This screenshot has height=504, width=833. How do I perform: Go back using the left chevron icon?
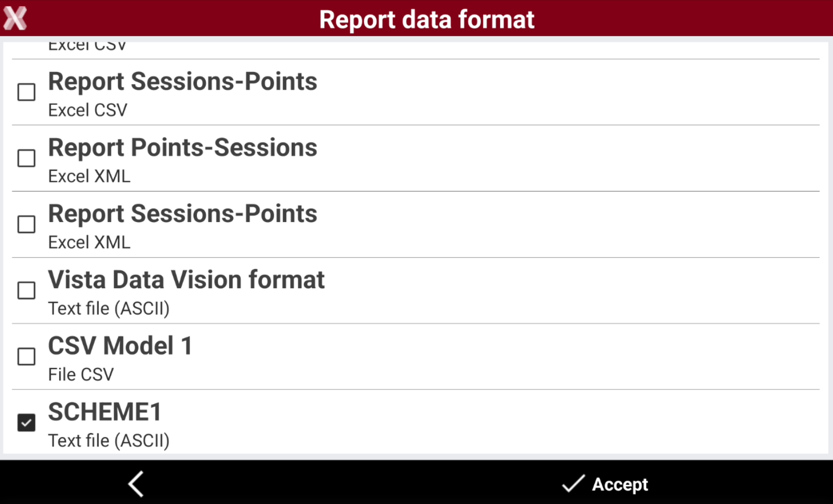click(136, 484)
